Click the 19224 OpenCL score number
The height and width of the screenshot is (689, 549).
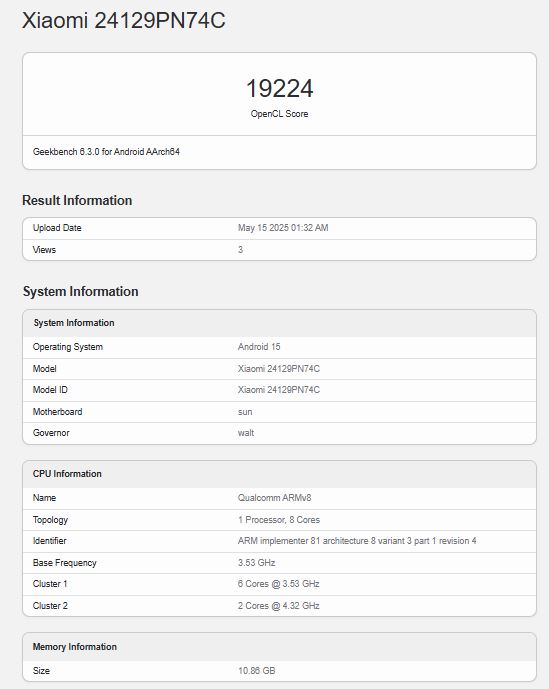(x=280, y=88)
